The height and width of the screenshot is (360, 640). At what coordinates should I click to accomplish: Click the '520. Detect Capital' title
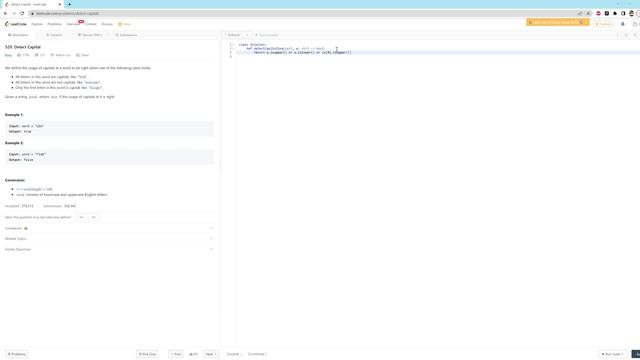coord(23,47)
